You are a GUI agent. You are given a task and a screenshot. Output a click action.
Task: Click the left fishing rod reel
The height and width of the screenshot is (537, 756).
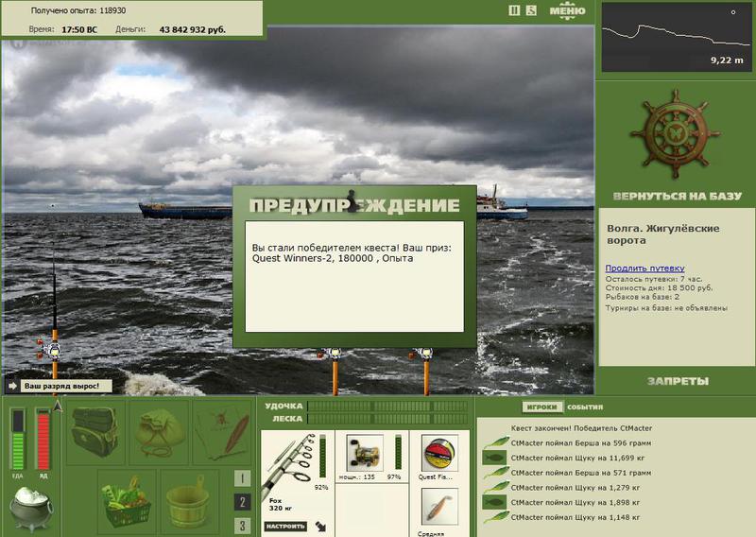pos(50,348)
